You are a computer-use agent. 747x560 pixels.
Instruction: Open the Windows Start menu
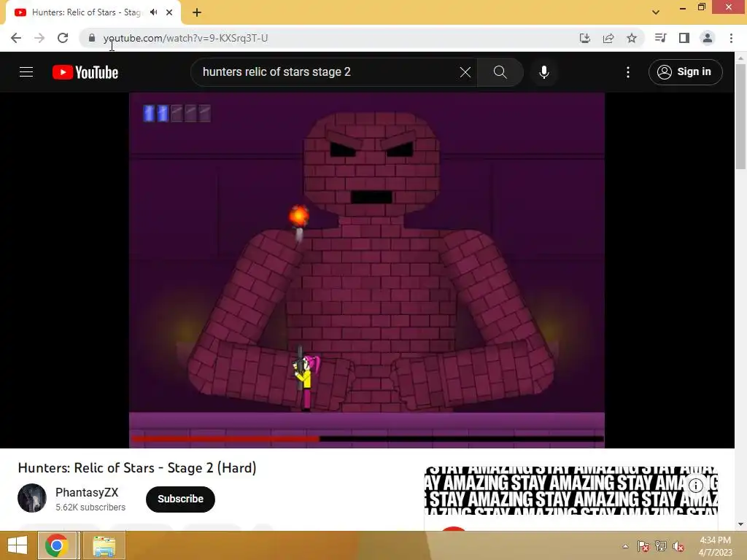pos(18,545)
